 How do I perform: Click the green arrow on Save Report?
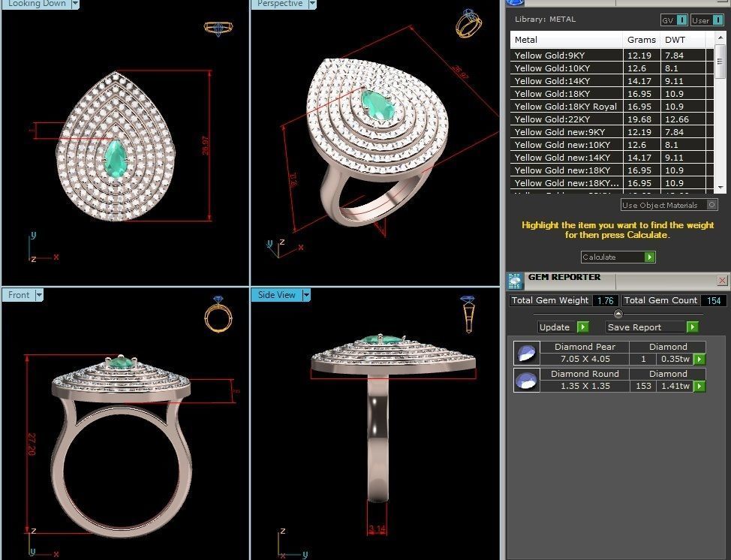pyautogui.click(x=692, y=327)
